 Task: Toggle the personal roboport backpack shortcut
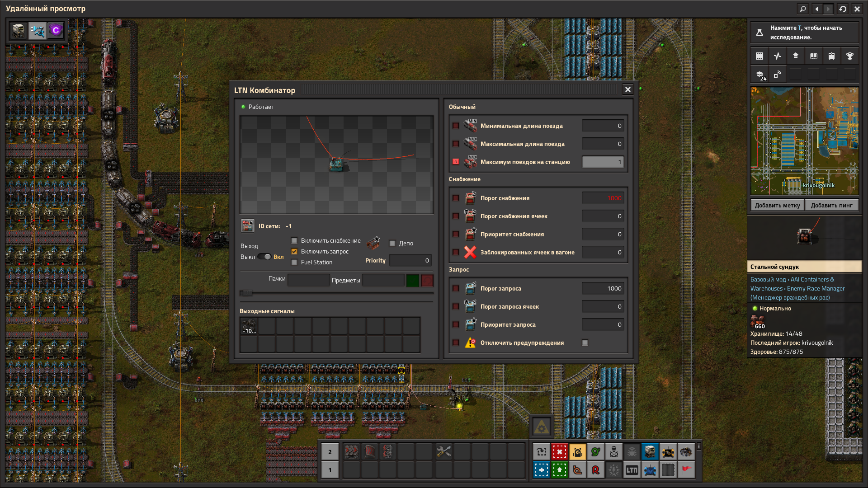point(578,451)
